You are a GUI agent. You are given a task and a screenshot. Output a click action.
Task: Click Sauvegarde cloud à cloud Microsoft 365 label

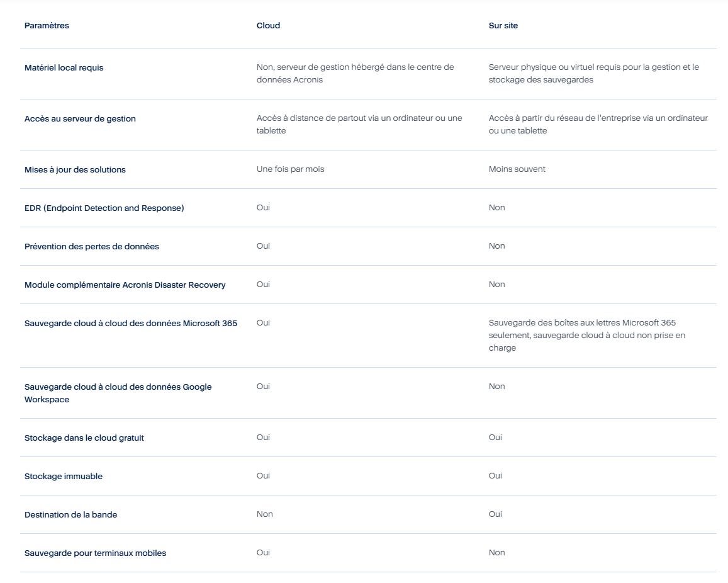point(131,324)
